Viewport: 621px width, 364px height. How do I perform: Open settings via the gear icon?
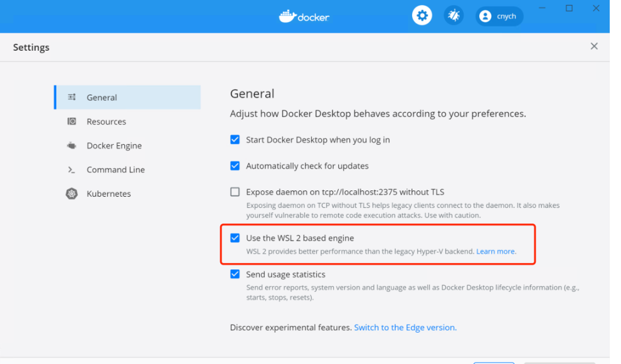[x=422, y=16]
